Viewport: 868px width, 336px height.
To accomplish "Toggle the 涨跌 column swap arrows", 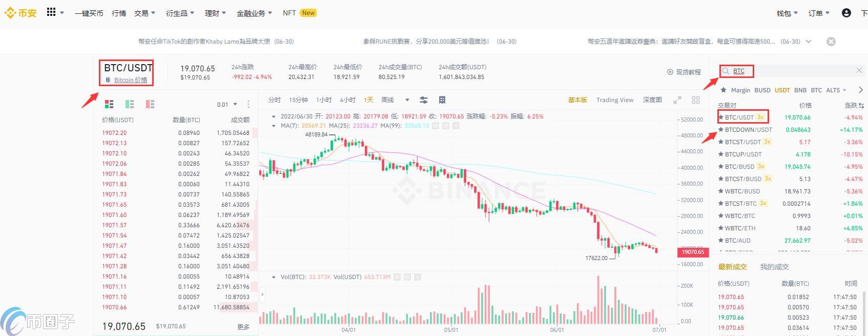I will coord(861,105).
